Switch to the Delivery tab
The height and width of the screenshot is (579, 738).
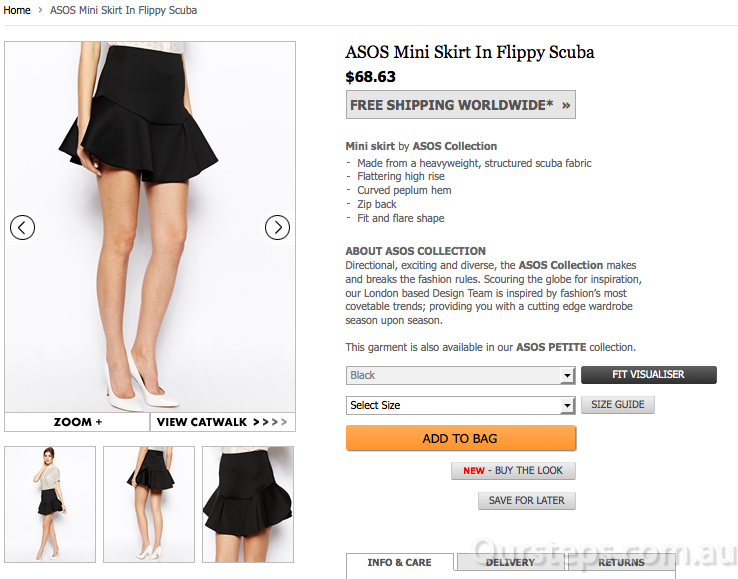click(x=510, y=562)
